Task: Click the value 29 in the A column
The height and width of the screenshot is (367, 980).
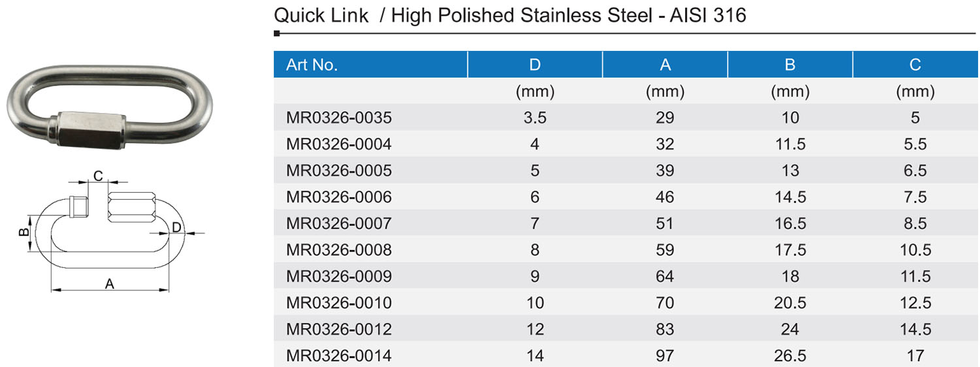Action: (x=665, y=118)
